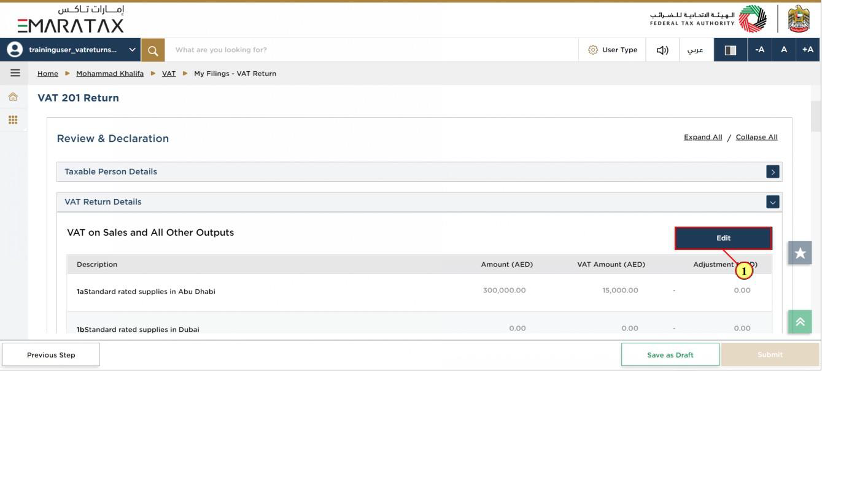Click Save as Draft
Viewport: 868px width, 492px height.
[670, 354]
